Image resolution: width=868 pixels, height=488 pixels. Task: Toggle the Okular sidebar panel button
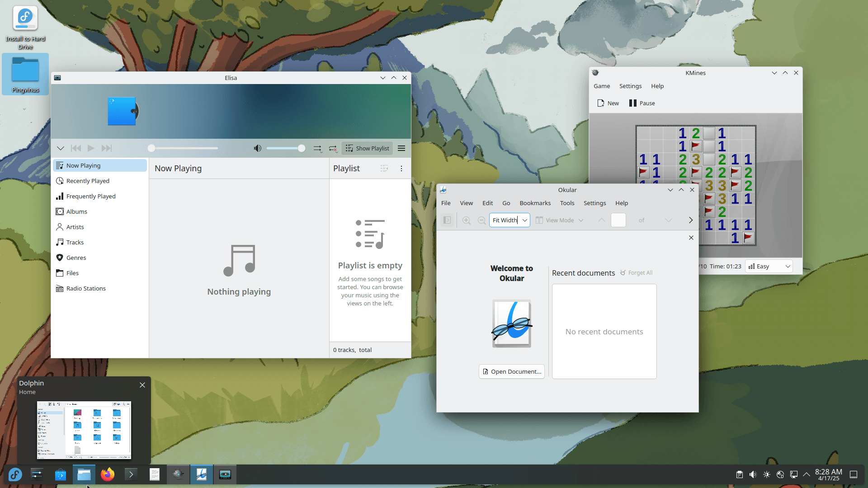tap(447, 220)
